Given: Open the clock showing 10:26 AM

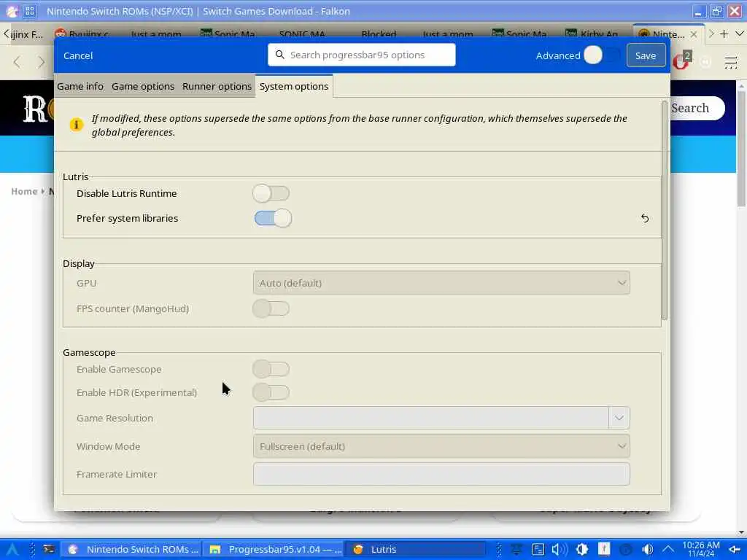Looking at the screenshot, I should pyautogui.click(x=701, y=549).
